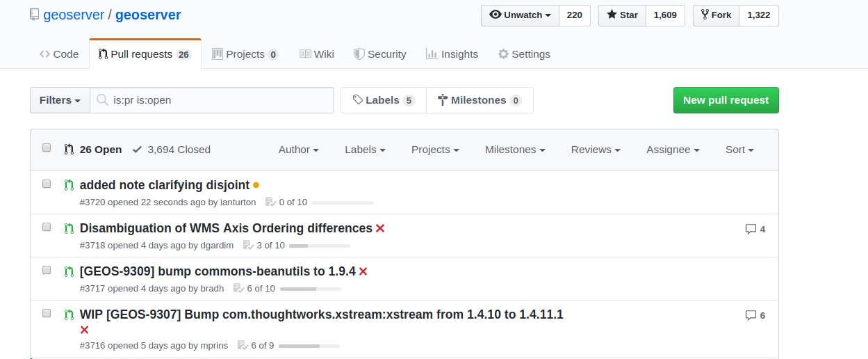Expand the Assignee filter dropdown
This screenshot has height=359, width=868.
coord(673,150)
